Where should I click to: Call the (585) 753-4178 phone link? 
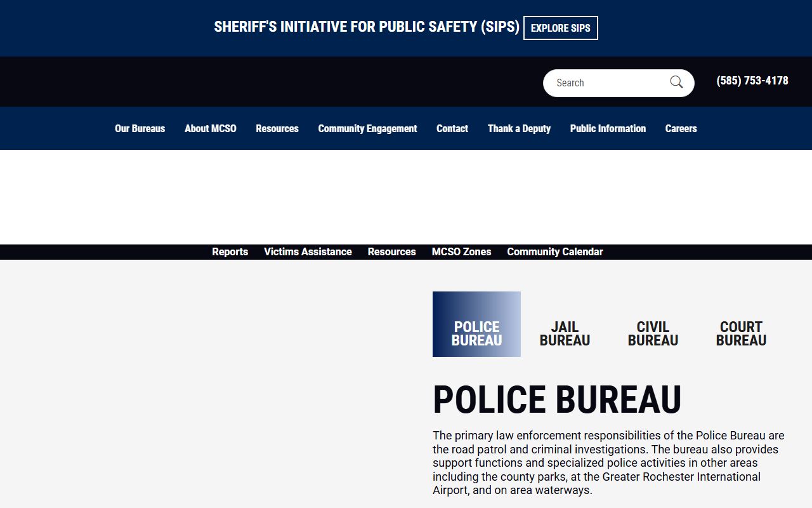point(752,81)
